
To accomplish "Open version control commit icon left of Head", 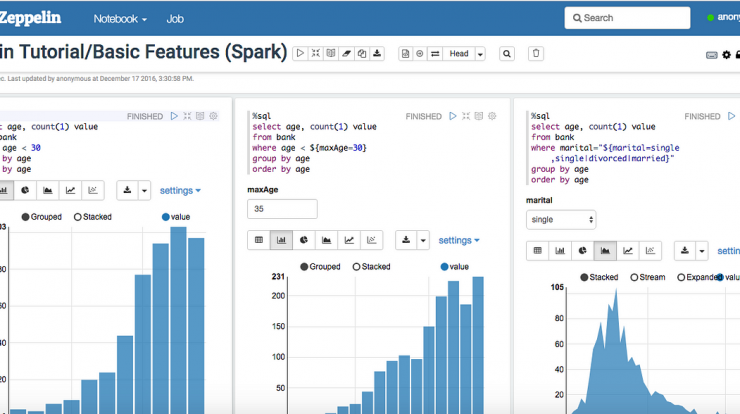I will coord(405,53).
